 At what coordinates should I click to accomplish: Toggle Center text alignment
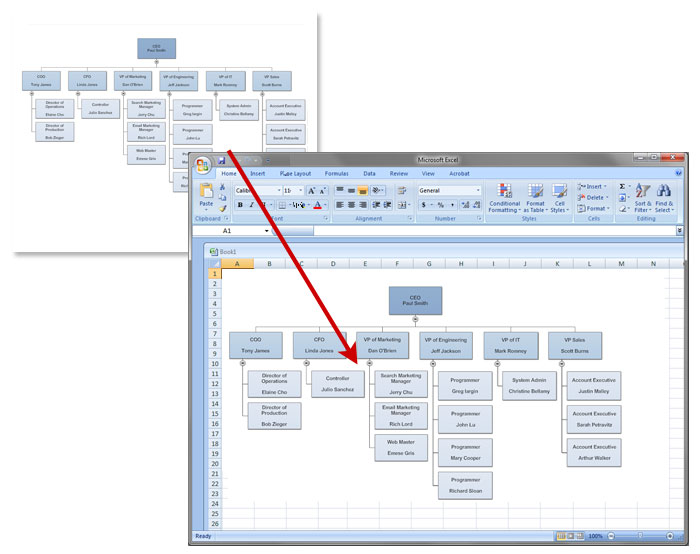pyautogui.click(x=351, y=205)
